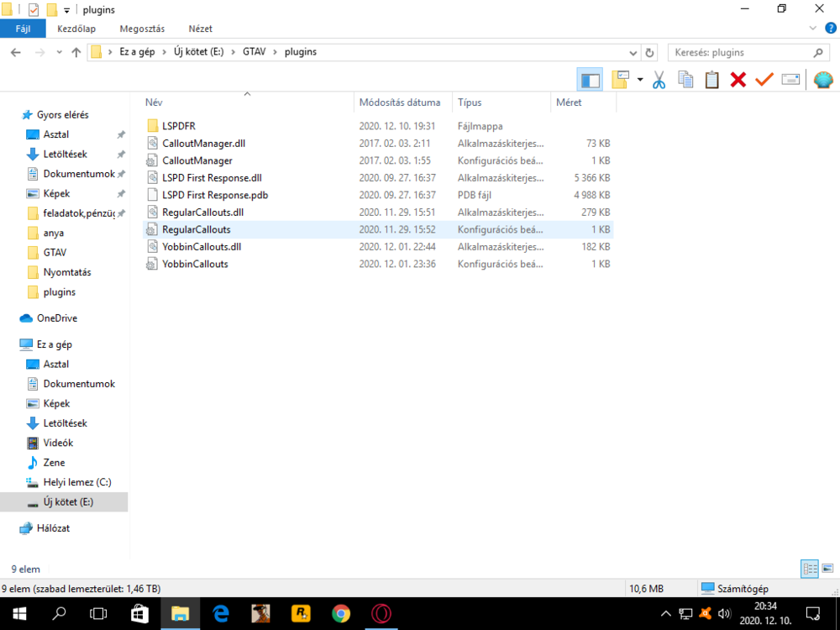Open Task View on the taskbar
Image resolution: width=840 pixels, height=630 pixels.
click(98, 613)
